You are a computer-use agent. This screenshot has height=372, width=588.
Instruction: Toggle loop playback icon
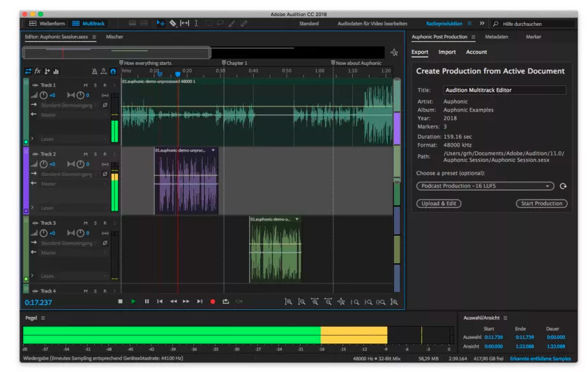pos(225,302)
